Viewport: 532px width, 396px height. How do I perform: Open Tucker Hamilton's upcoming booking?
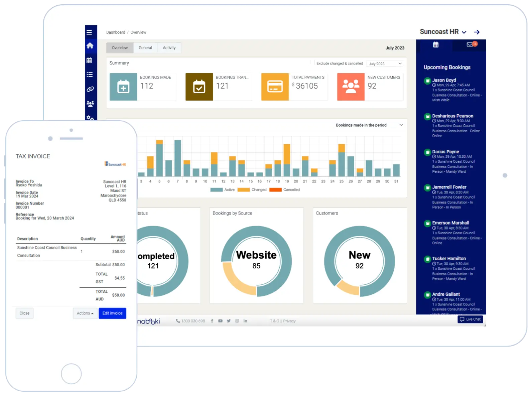point(453,268)
